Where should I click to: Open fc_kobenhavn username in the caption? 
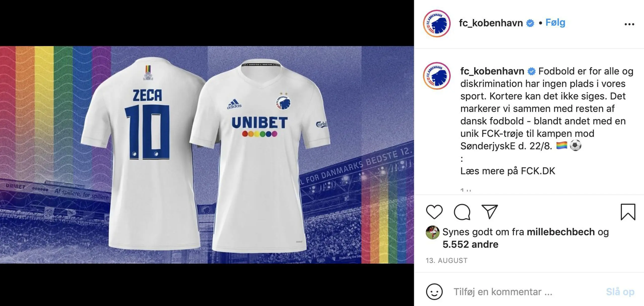492,71
